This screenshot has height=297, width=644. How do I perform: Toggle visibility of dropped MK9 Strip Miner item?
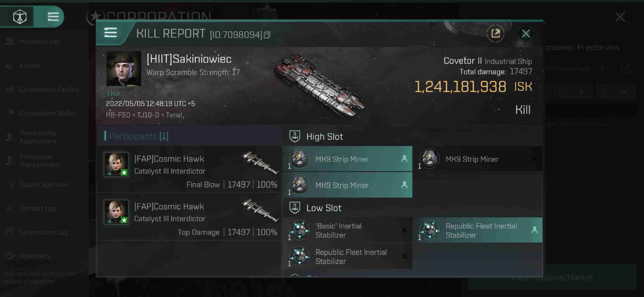[534, 159]
